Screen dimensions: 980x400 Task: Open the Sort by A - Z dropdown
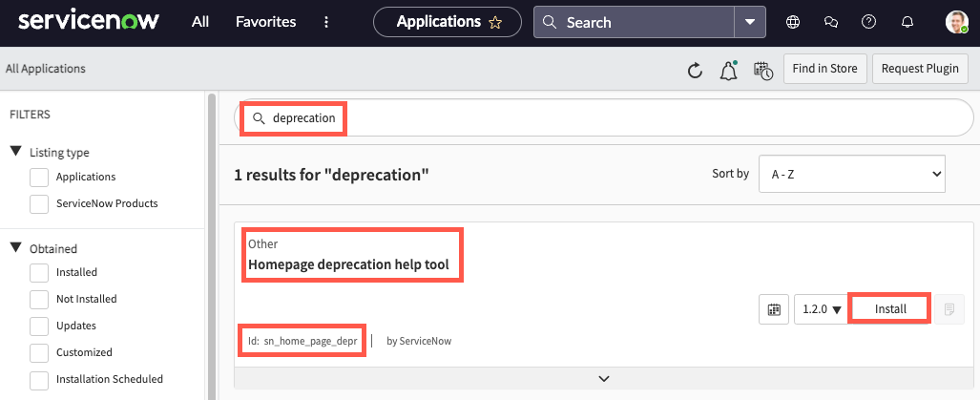(852, 174)
